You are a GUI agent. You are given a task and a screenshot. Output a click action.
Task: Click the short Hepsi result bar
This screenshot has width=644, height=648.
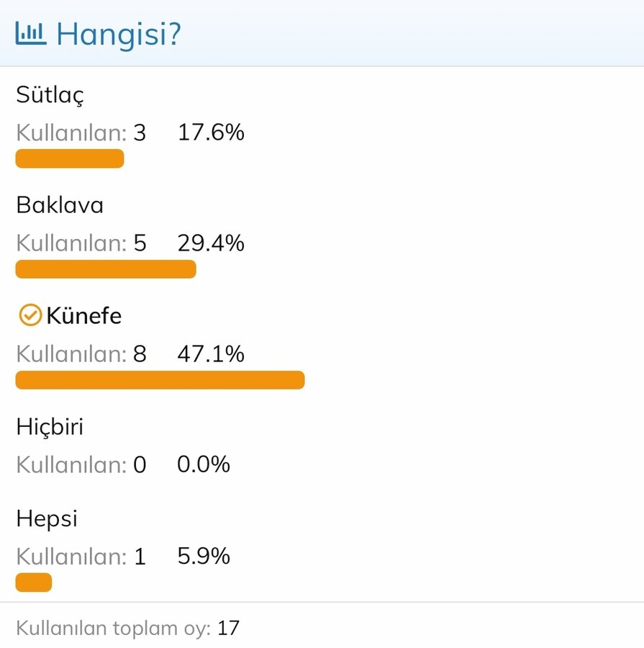[34, 582]
